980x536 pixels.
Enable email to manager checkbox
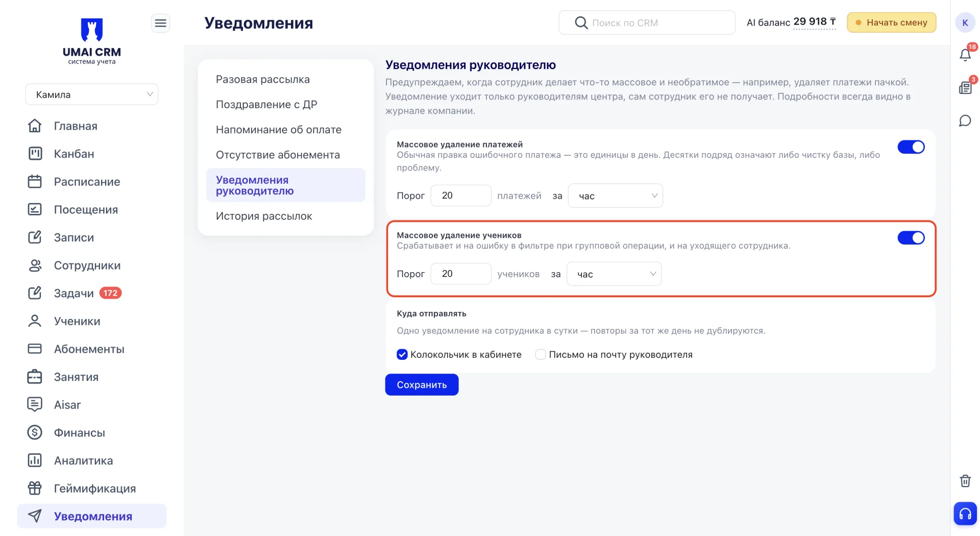coord(541,354)
